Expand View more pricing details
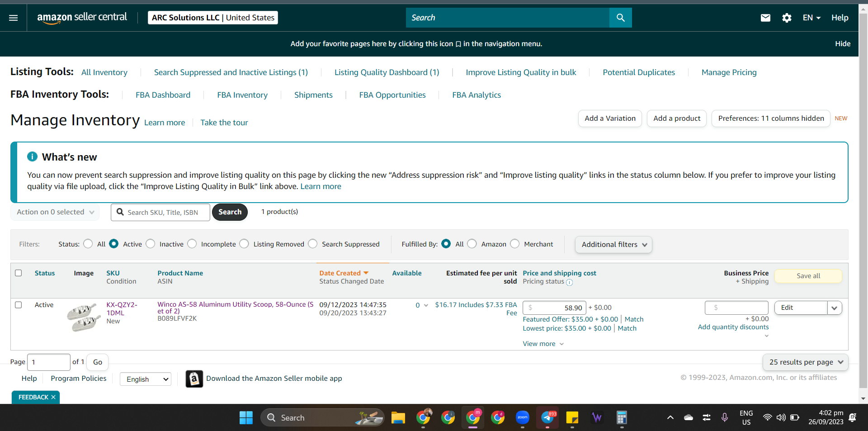 [543, 344]
